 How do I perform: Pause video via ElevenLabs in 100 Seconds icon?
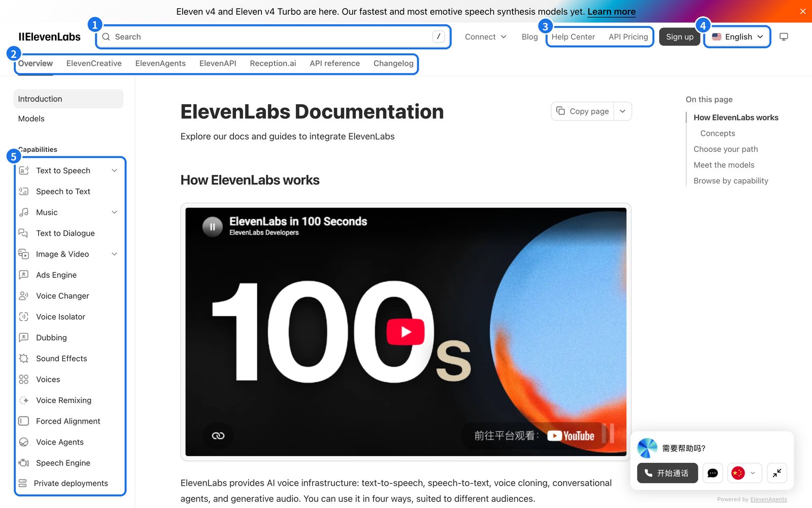click(x=213, y=227)
